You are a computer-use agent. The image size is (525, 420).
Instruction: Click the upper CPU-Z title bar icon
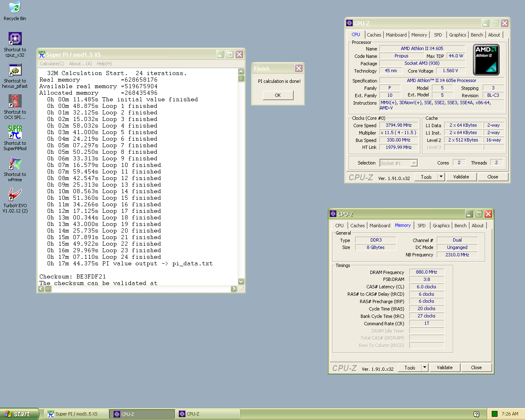(x=349, y=23)
